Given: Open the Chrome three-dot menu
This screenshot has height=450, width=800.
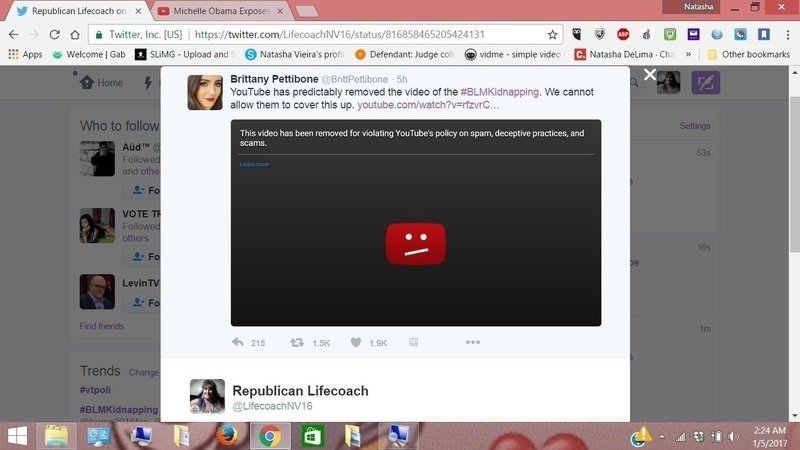Looking at the screenshot, I should tap(788, 34).
